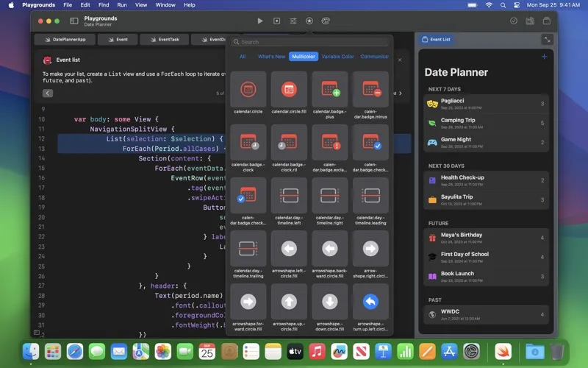Open the color palette toolbar icon
Viewport: 588px width, 368px height.
coord(326,21)
